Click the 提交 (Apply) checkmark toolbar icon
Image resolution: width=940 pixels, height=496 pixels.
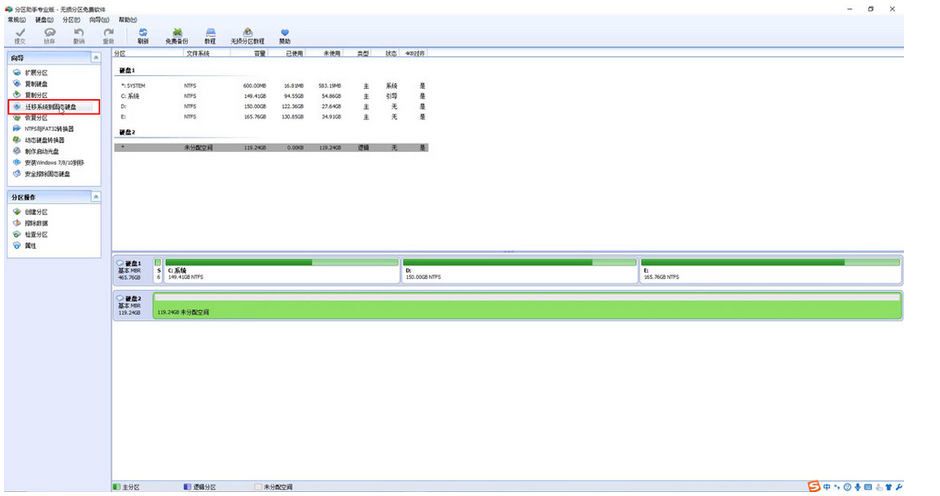[20, 35]
